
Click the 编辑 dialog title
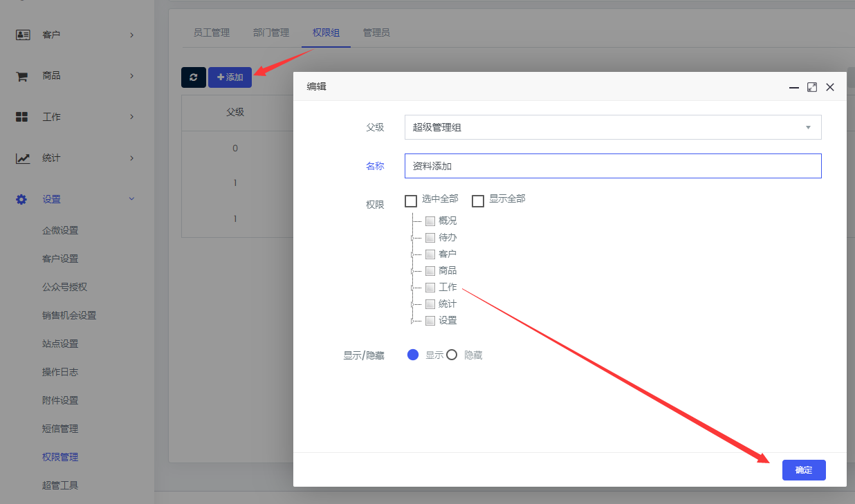tap(317, 87)
